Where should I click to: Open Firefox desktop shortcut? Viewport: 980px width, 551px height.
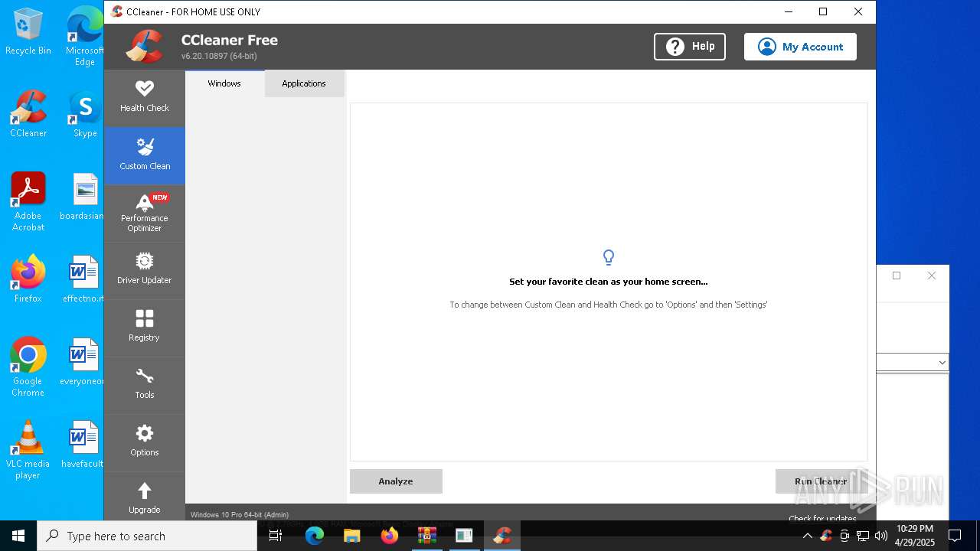(x=28, y=279)
